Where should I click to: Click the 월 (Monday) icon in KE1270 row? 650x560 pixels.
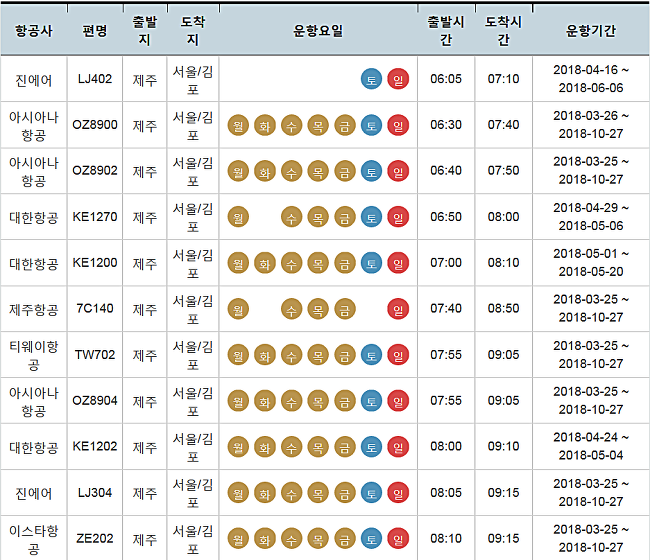(238, 217)
